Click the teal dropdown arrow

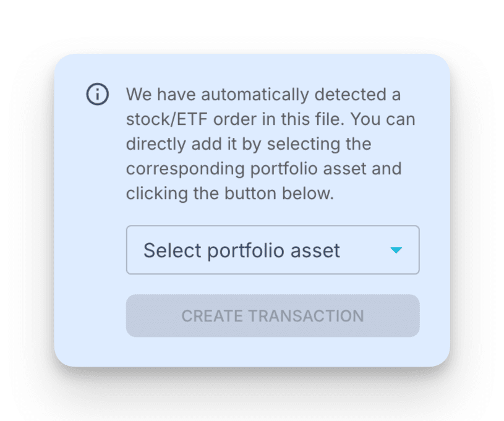[396, 250]
